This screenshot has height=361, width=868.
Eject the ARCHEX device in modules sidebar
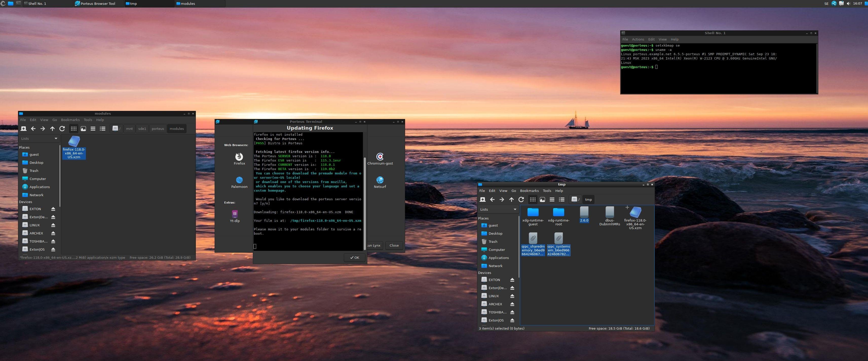click(53, 233)
